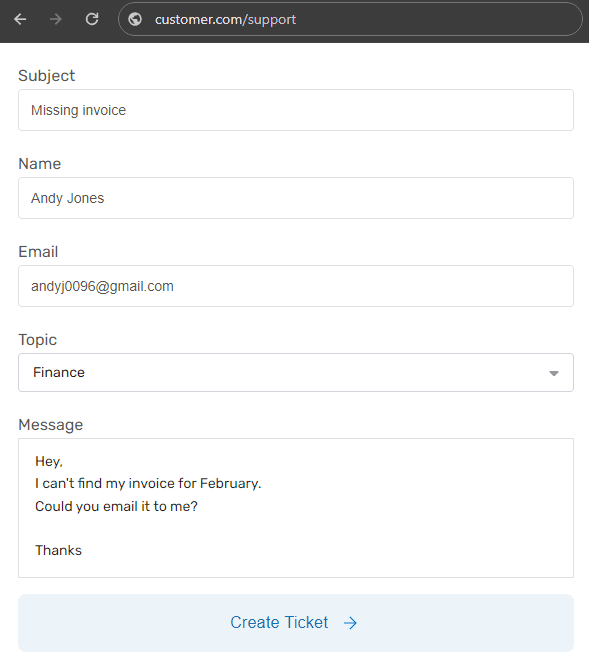Click the arrow icon on Create Ticket
The height and width of the screenshot is (661, 589).
(350, 623)
